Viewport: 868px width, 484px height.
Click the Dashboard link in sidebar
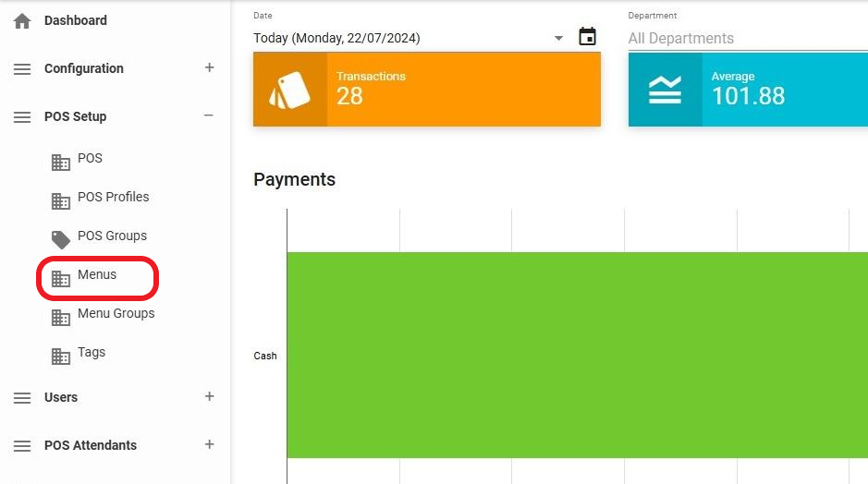pyautogui.click(x=75, y=20)
